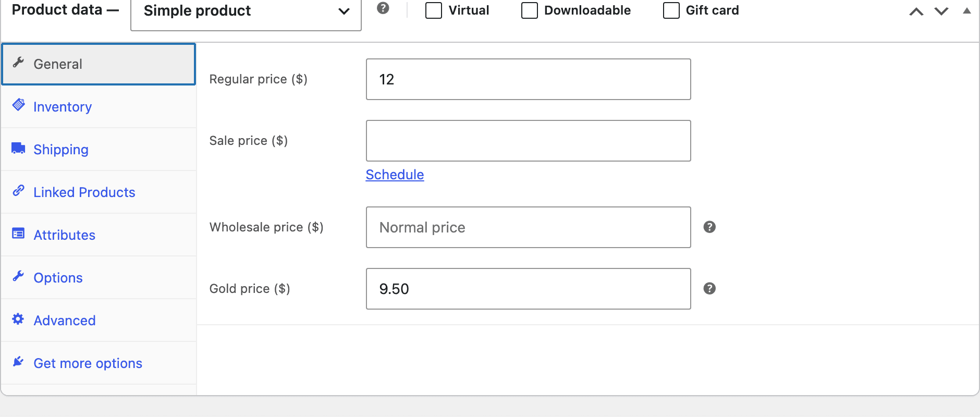The image size is (980, 417).
Task: Enable the Downloadable checkbox
Action: (x=530, y=10)
